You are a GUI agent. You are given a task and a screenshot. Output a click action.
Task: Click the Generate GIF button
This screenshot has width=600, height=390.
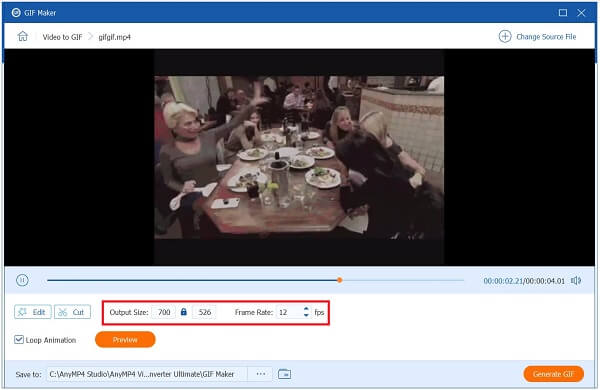[x=553, y=374]
